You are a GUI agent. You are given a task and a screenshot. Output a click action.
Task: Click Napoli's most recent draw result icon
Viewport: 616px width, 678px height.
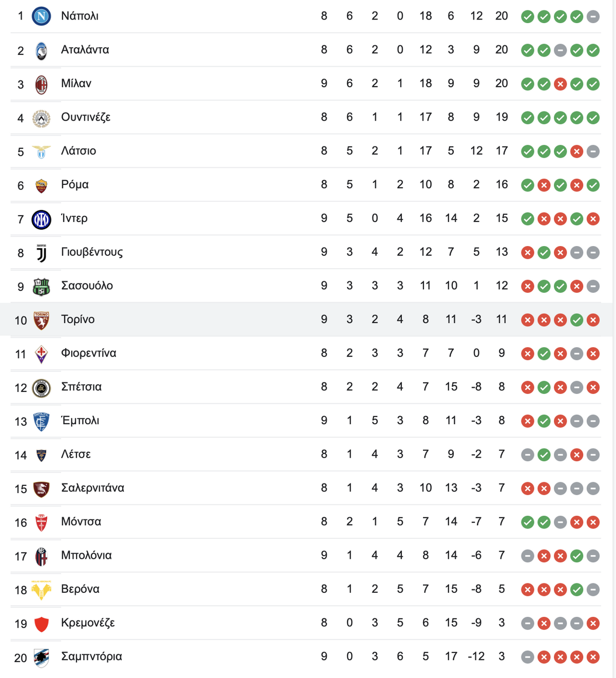coord(593,16)
